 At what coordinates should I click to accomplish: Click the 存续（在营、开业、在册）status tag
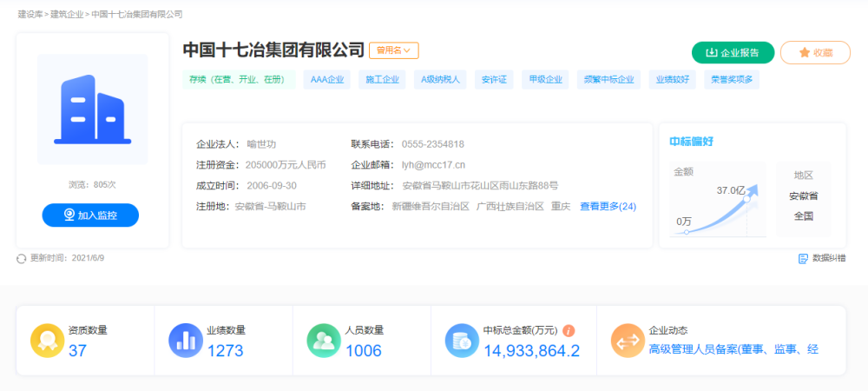coord(240,80)
